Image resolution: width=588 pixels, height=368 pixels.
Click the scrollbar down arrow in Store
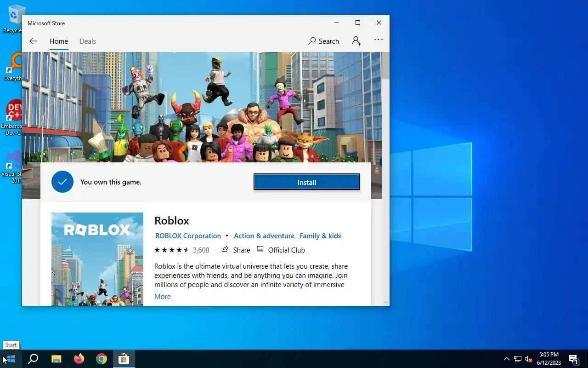click(386, 302)
